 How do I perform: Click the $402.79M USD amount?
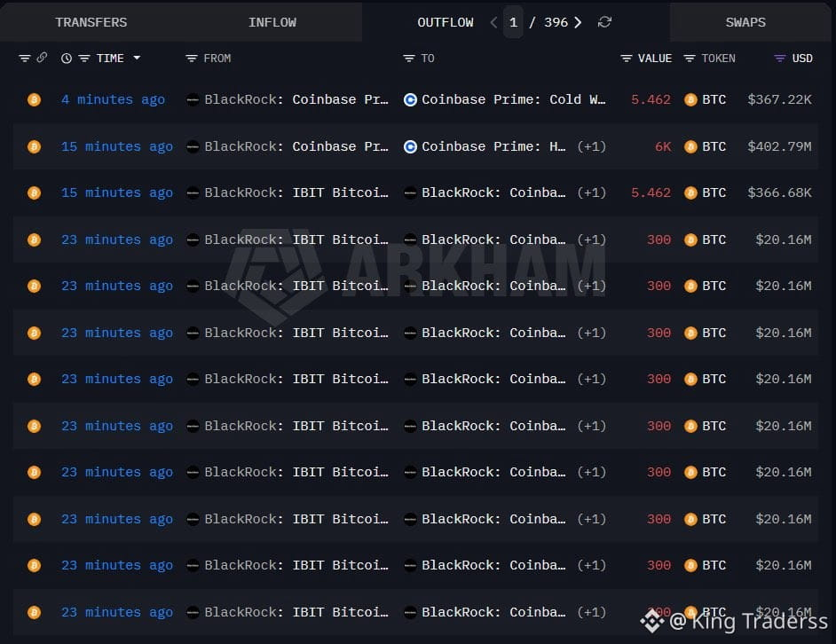(x=779, y=146)
